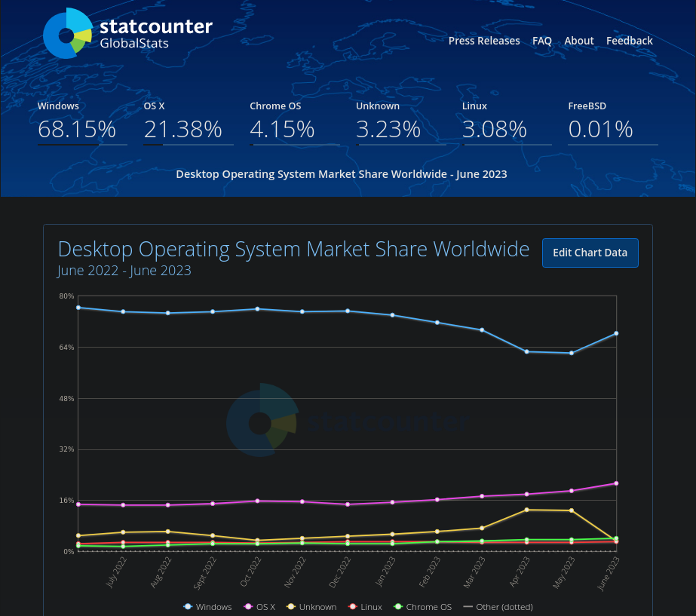Open the Press Releases page

[484, 41]
